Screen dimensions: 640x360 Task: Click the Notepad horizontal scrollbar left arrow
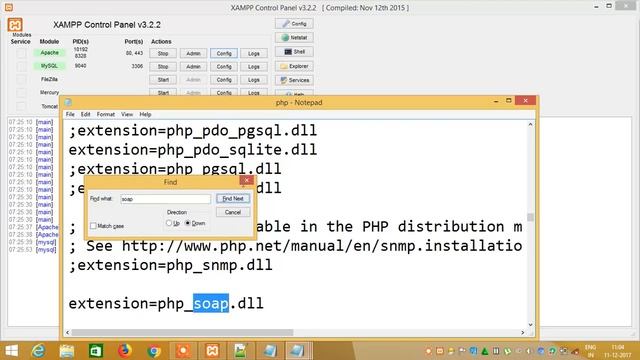[x=67, y=333]
